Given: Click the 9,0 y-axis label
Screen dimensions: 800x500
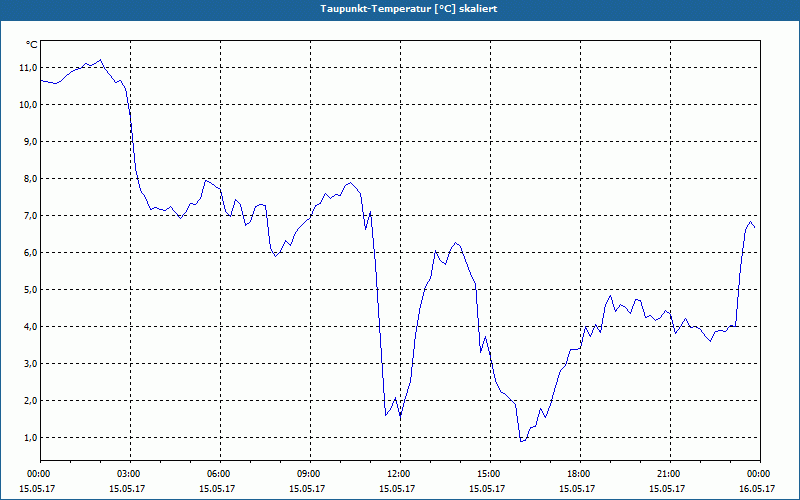Looking at the screenshot, I should pyautogui.click(x=30, y=142).
